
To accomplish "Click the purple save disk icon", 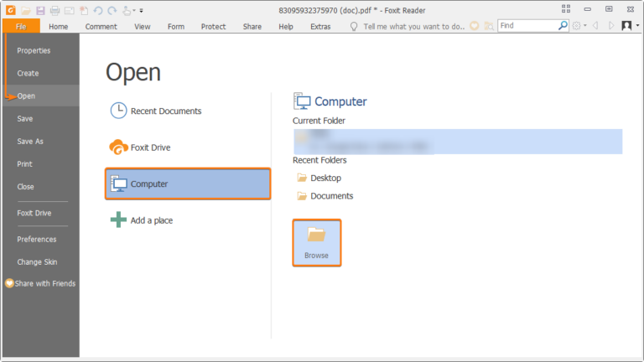I will tap(40, 11).
